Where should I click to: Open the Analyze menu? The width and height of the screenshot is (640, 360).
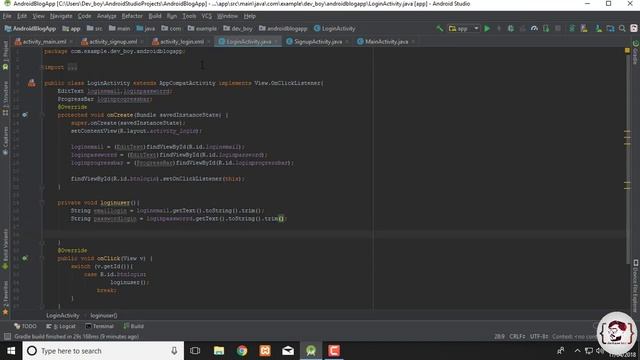(107, 16)
